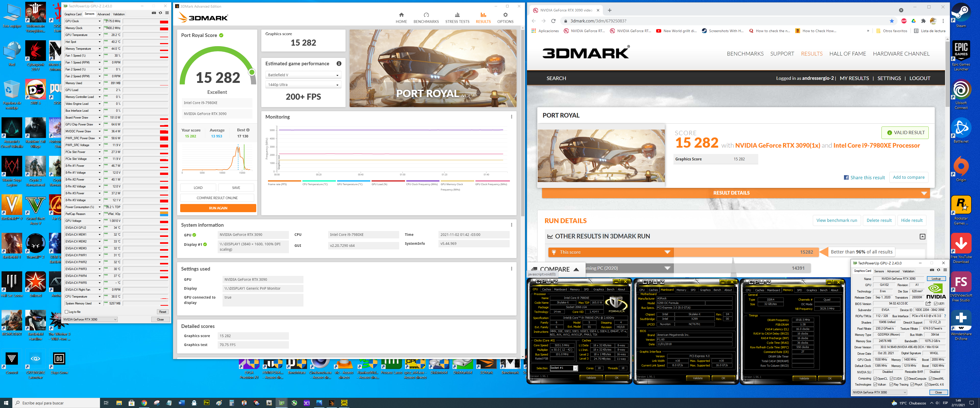Open the Monitoring panel three-dot menu

511,117
